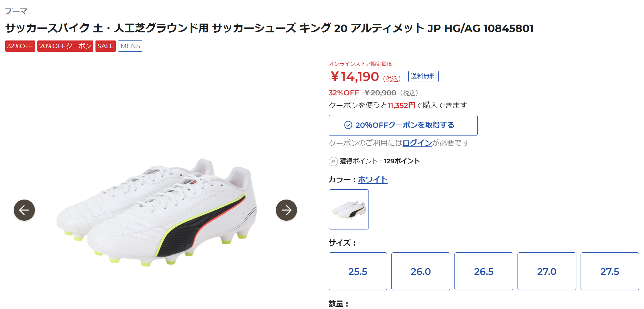Click the main soccer shoe product image
The height and width of the screenshot is (309, 644).
(157, 211)
